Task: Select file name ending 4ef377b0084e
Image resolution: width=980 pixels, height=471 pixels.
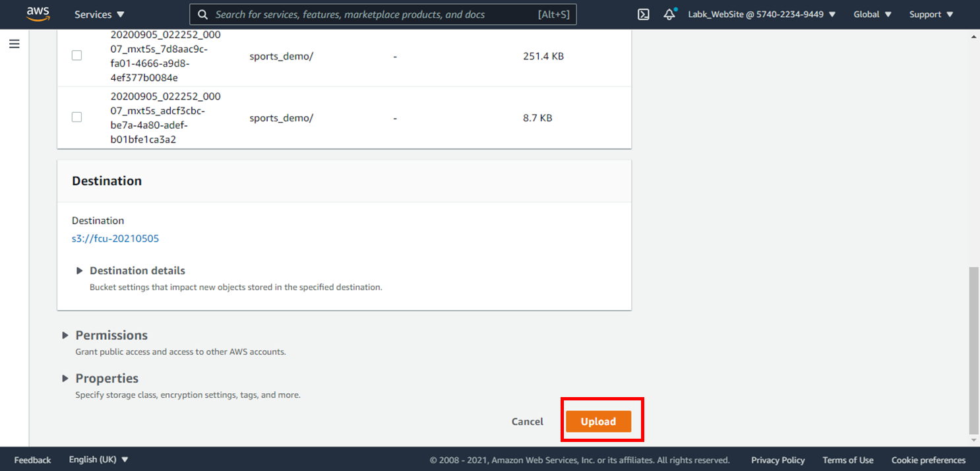Action: point(166,56)
